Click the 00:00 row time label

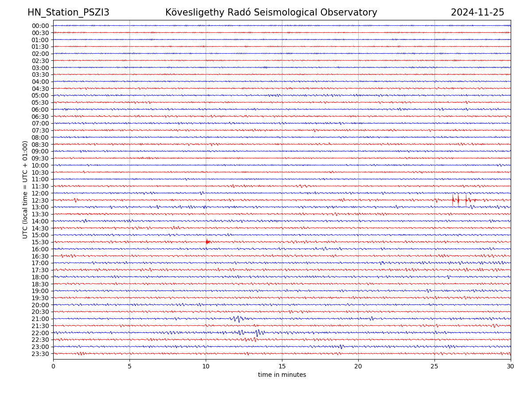tap(40, 26)
